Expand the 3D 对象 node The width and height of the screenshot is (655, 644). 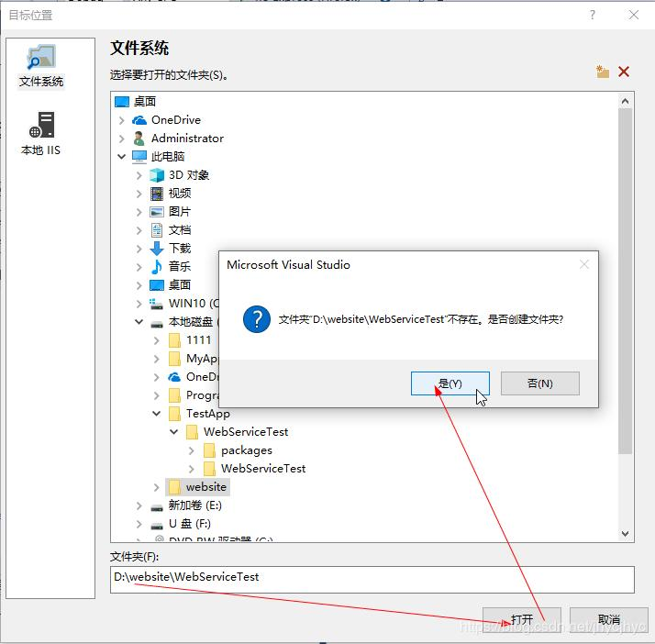[x=139, y=175]
